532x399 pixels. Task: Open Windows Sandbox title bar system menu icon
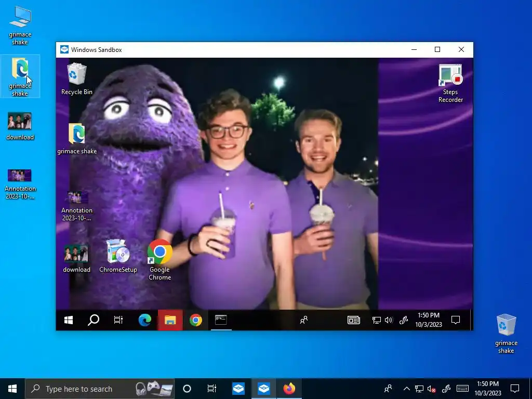[64, 49]
